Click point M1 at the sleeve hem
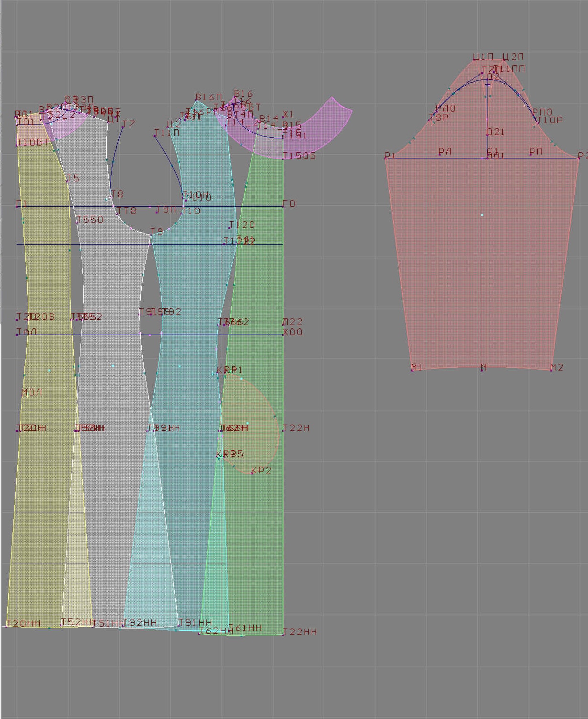This screenshot has height=719, width=588. (x=413, y=370)
